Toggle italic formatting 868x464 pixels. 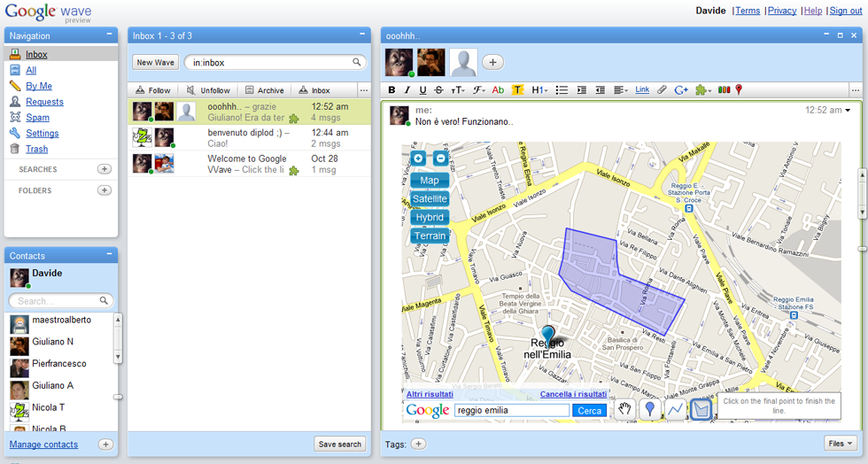[x=407, y=89]
